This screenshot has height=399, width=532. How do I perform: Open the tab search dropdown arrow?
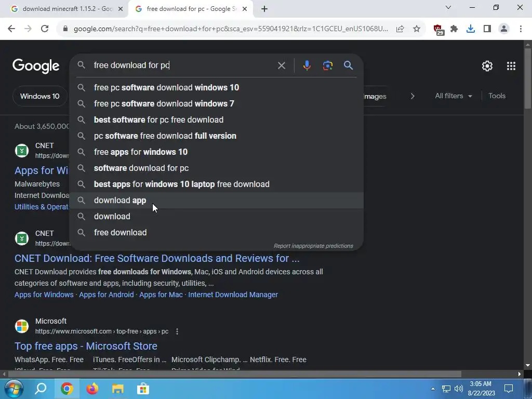[x=448, y=7]
